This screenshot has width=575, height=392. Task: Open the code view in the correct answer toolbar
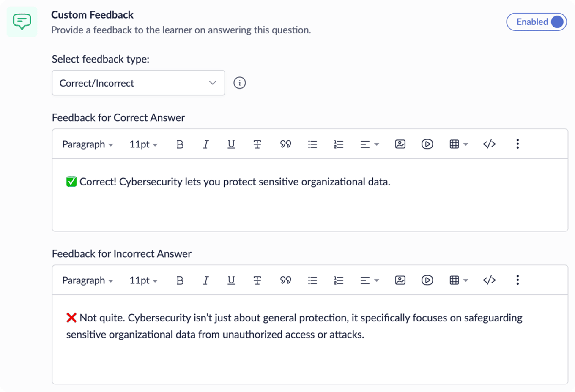pos(489,144)
